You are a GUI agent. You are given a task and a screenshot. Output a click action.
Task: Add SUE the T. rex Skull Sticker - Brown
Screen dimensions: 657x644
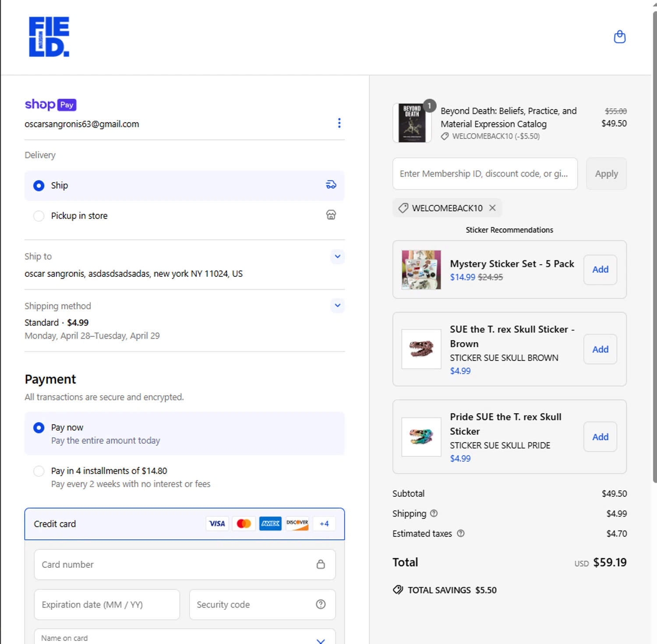(x=600, y=349)
